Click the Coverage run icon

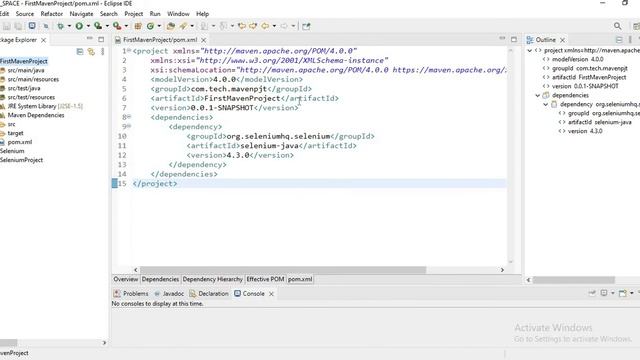pyautogui.click(x=98, y=26)
